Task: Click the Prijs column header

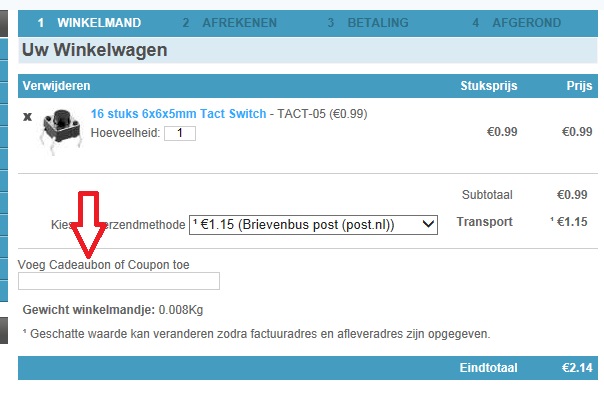Action: click(579, 86)
